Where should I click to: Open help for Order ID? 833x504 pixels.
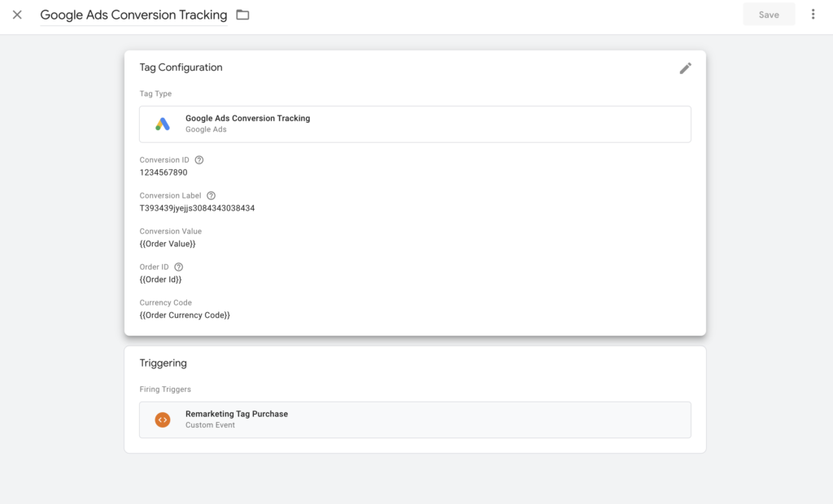[x=178, y=267]
